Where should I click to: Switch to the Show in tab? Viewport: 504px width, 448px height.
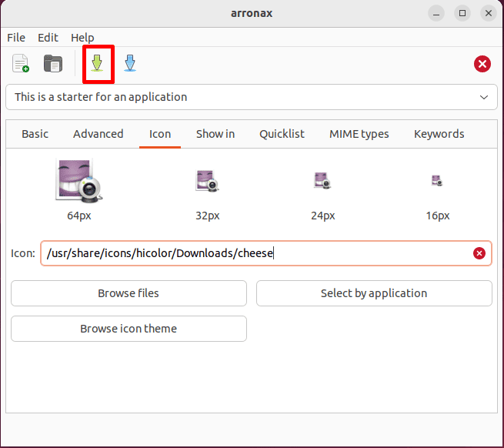(215, 134)
